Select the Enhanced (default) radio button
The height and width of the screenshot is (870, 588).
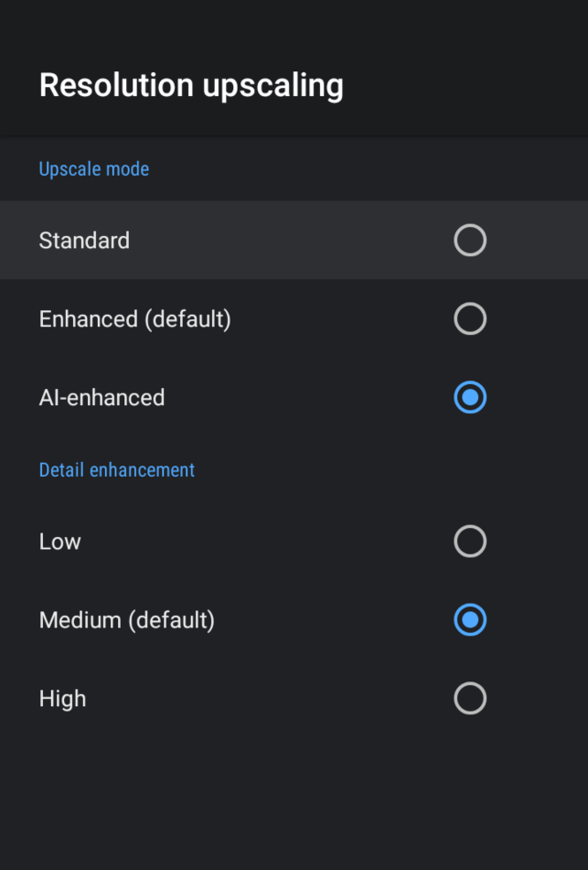click(x=470, y=319)
